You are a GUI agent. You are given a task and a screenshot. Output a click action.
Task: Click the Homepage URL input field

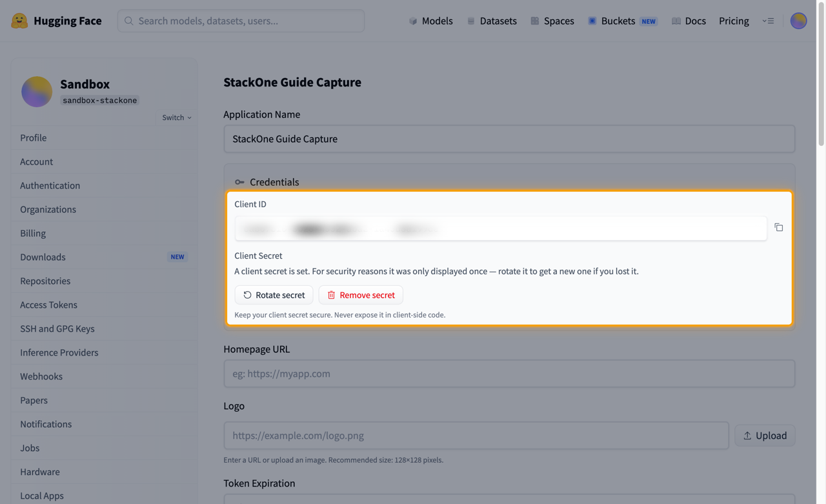click(x=509, y=374)
